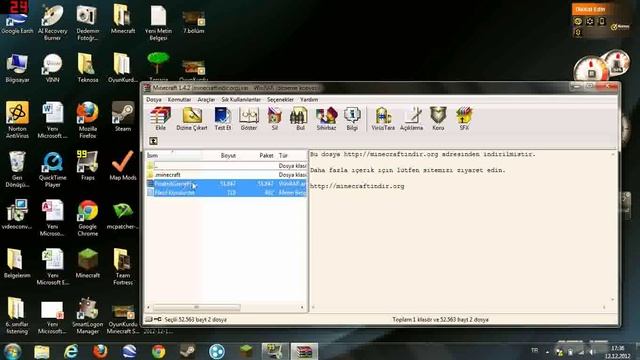
Task: Click the taskbar clock
Action: point(617,352)
